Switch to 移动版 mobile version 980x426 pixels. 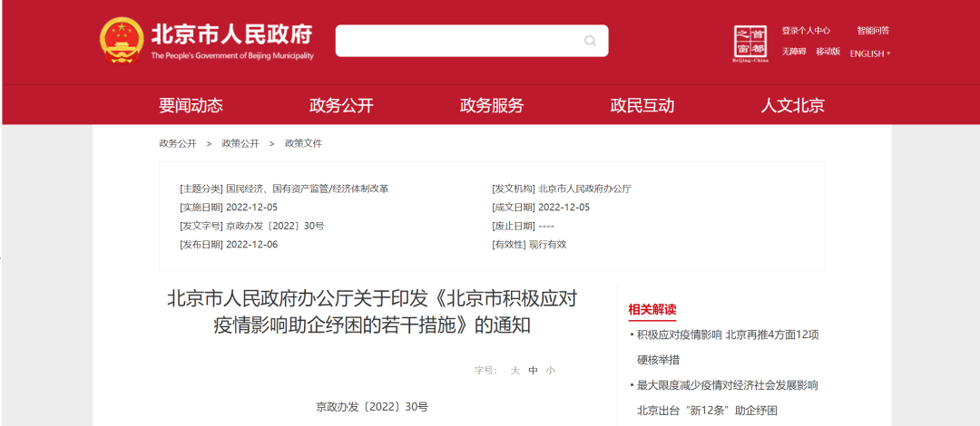click(828, 52)
